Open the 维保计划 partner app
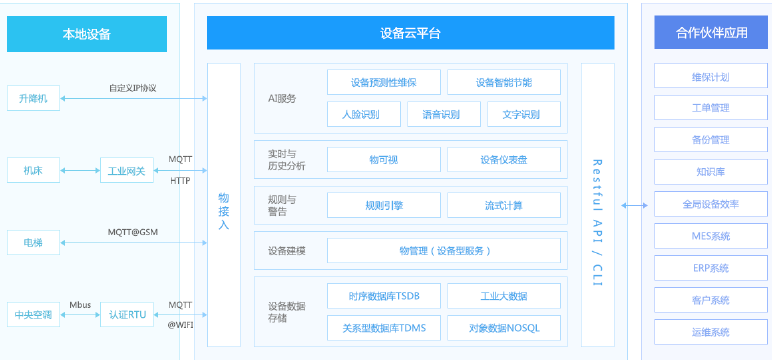The image size is (772, 360). click(x=711, y=76)
